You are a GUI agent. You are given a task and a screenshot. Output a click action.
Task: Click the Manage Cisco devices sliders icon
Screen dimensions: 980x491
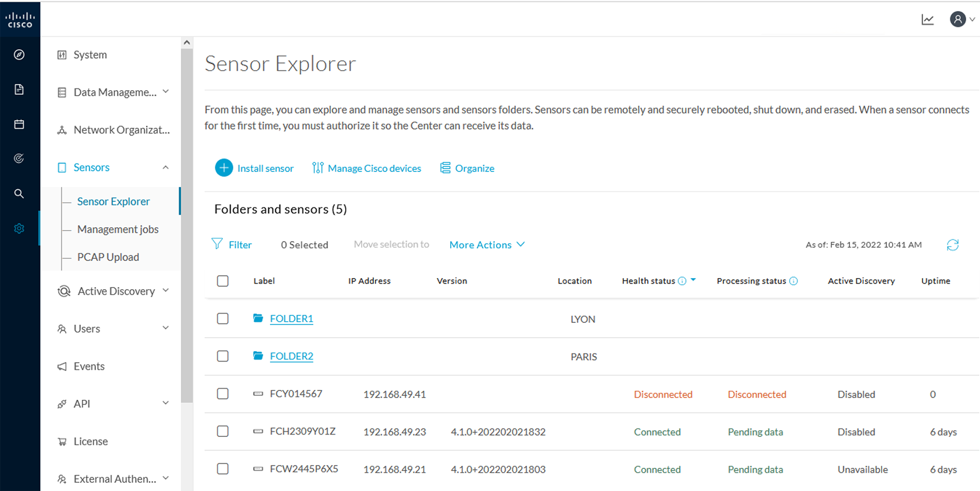click(x=317, y=168)
